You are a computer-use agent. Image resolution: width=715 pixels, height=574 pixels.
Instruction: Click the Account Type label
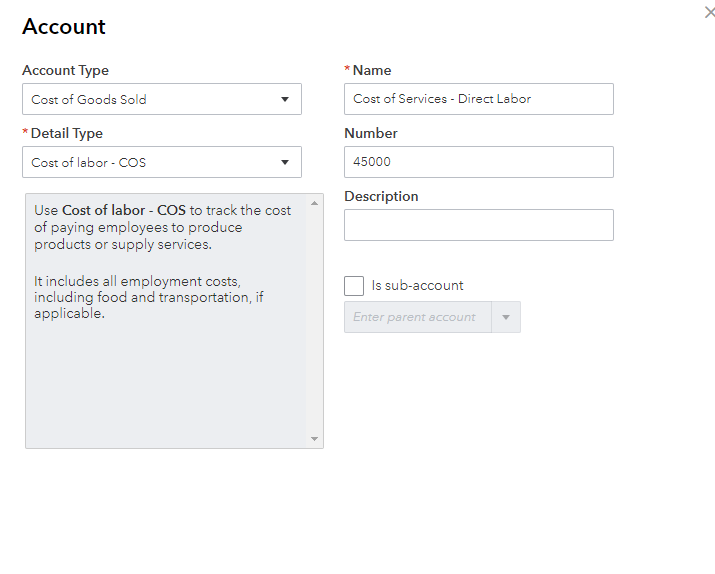(65, 71)
